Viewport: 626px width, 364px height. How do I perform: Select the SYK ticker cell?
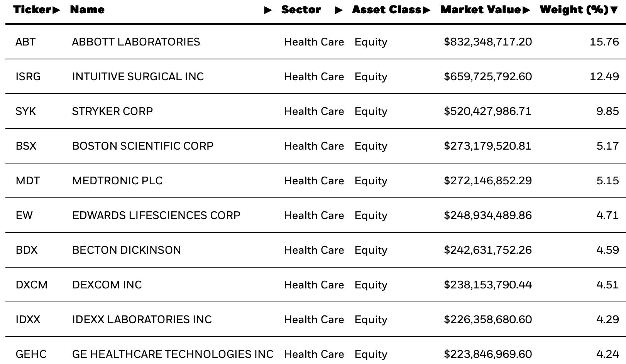pos(25,111)
